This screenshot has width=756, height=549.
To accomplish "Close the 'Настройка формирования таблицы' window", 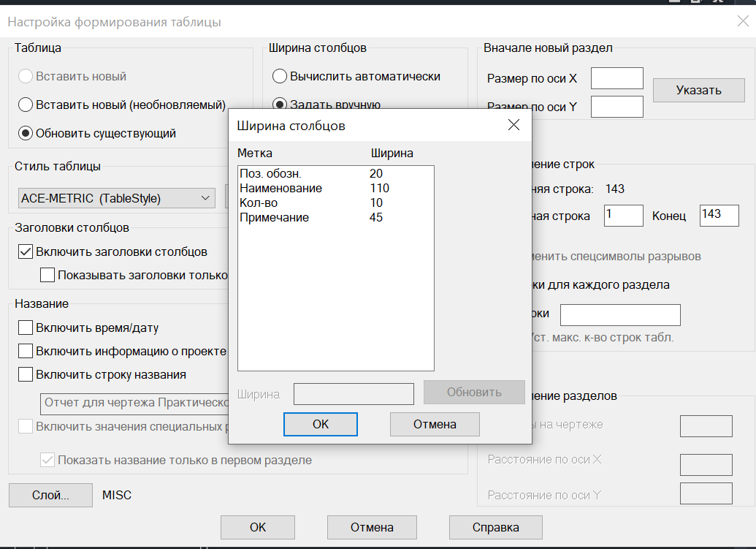I will click(x=743, y=20).
